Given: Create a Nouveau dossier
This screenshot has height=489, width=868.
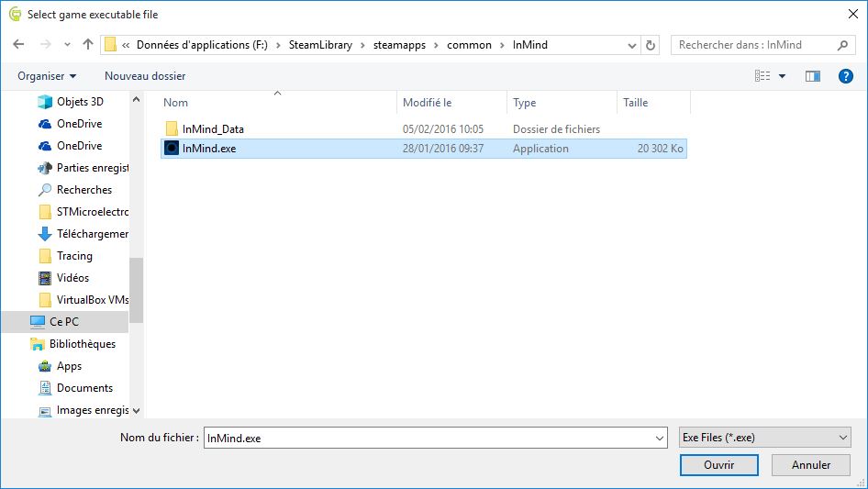Looking at the screenshot, I should tap(145, 76).
